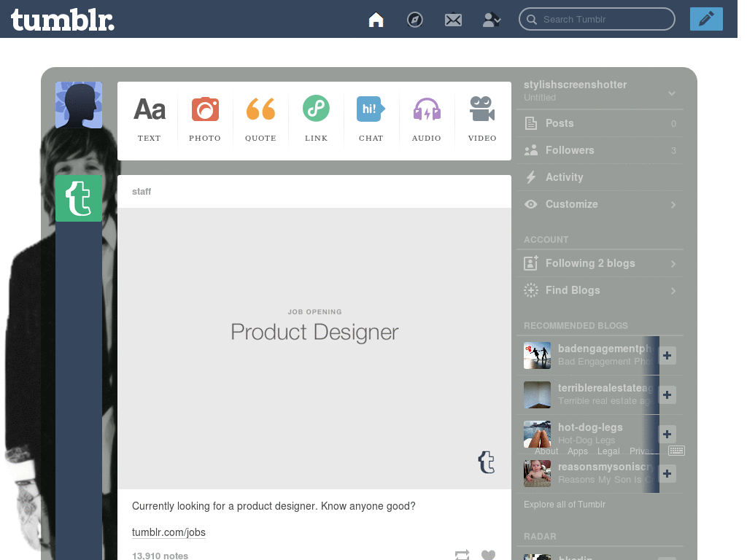747x560 pixels.
Task: Open reasonsmysoniscrying blog thumbnail
Action: point(537,473)
